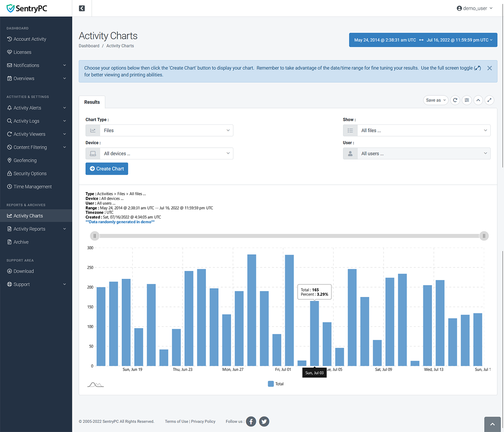This screenshot has width=504, height=432.
Task: Open the Facebook follow icon
Action: pos(251,421)
